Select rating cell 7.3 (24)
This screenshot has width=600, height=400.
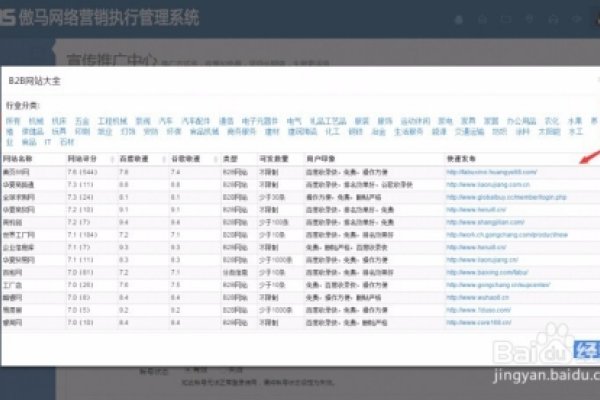(80, 197)
